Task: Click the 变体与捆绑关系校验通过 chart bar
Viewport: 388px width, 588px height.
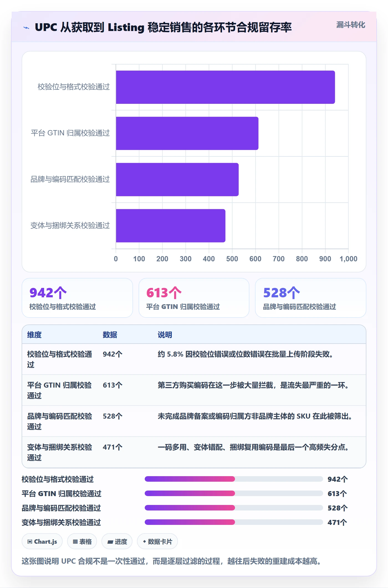Action: 170,226
